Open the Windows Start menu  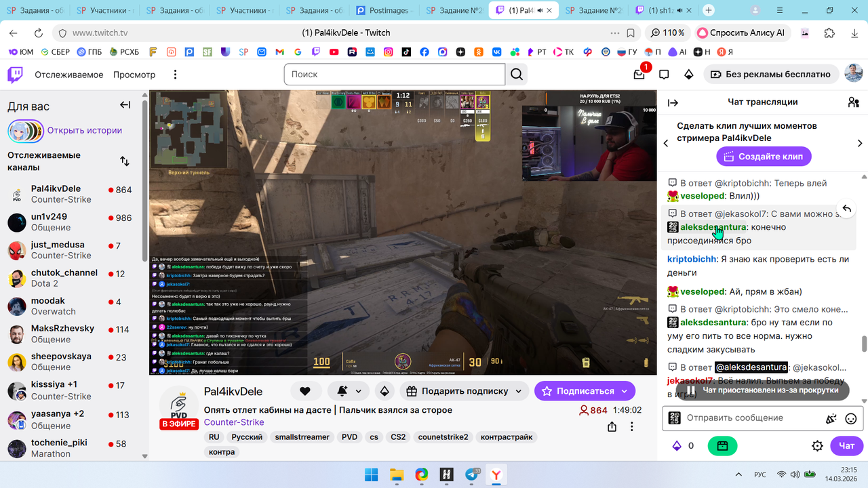point(371,474)
